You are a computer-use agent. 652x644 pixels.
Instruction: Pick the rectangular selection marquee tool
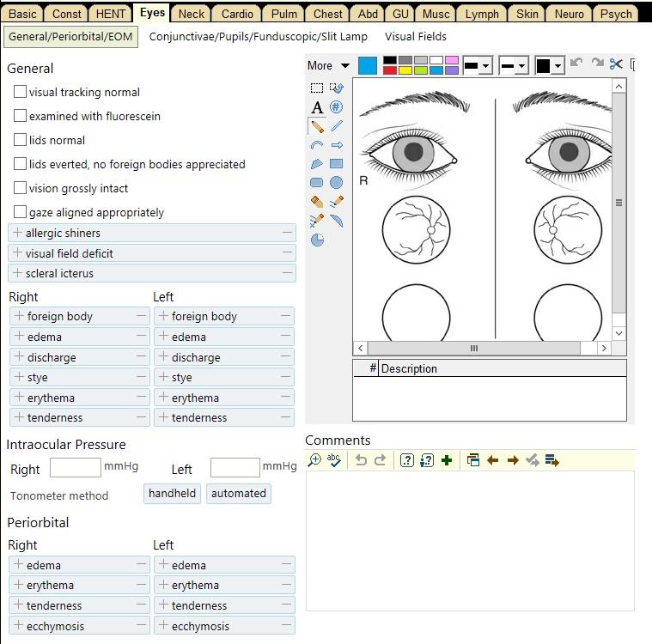317,88
